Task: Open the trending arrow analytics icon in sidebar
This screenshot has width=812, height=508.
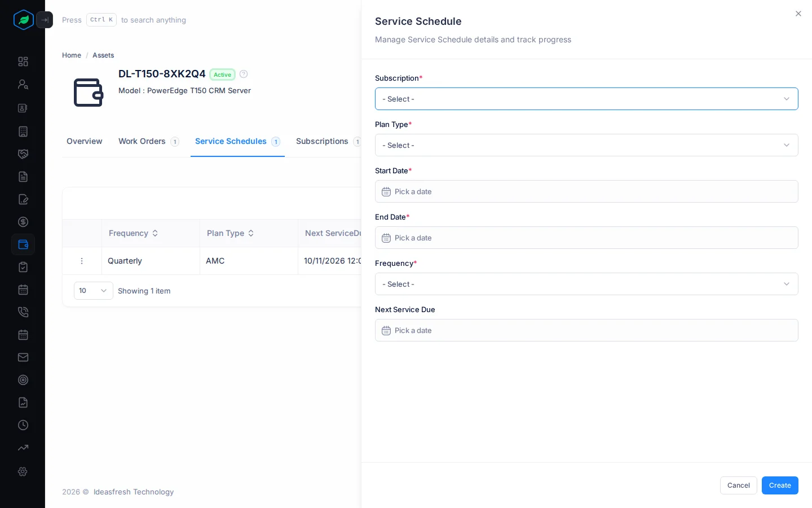Action: [x=23, y=448]
